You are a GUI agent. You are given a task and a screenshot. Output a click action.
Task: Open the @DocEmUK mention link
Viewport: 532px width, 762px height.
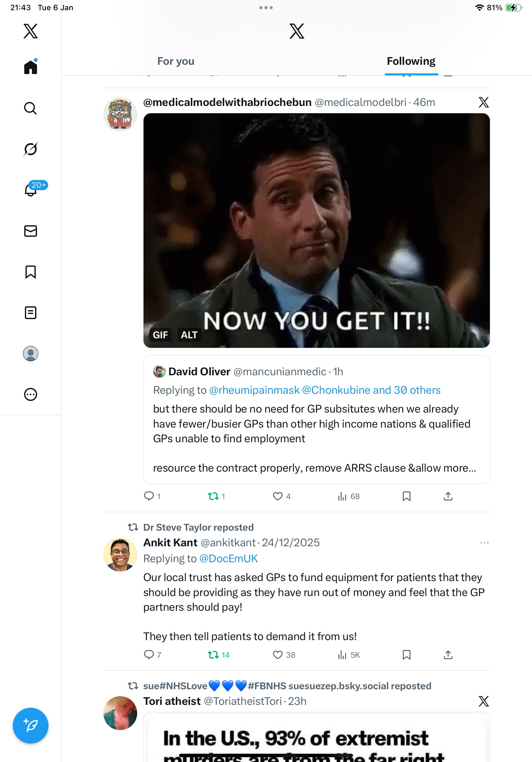pos(228,558)
